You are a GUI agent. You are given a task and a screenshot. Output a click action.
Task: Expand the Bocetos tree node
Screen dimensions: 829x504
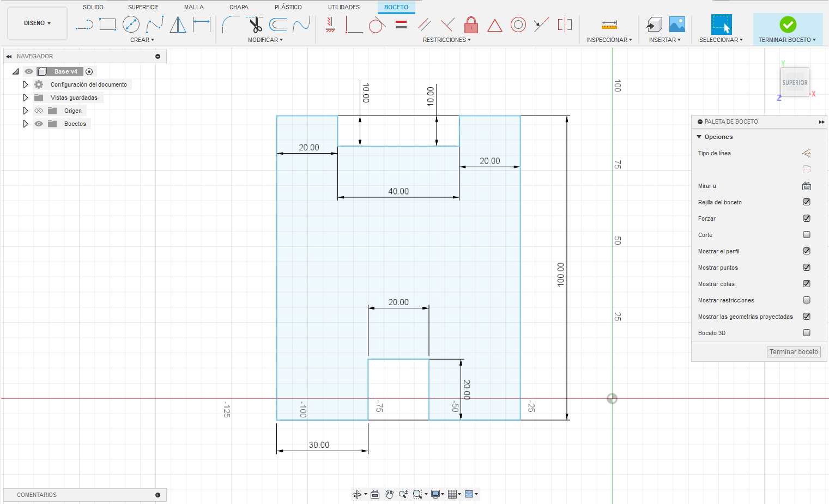(x=25, y=124)
